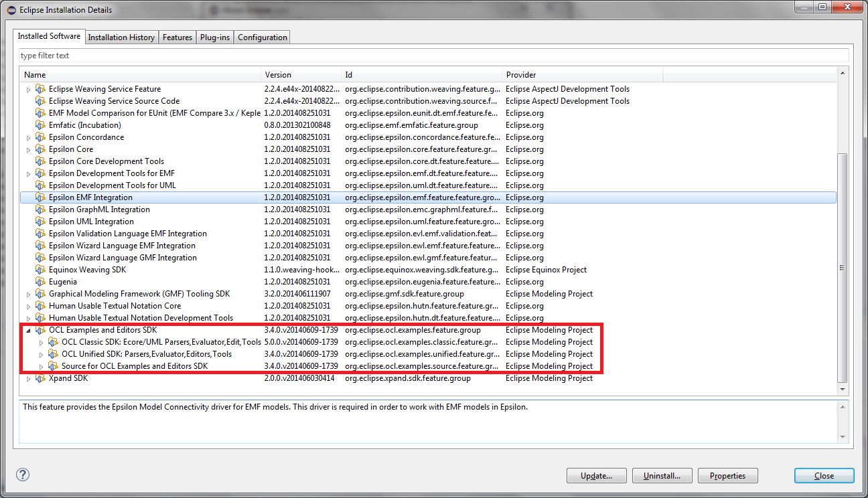
Task: Click the Epsilon Wizard Language EMF Integration icon
Action: [41, 246]
